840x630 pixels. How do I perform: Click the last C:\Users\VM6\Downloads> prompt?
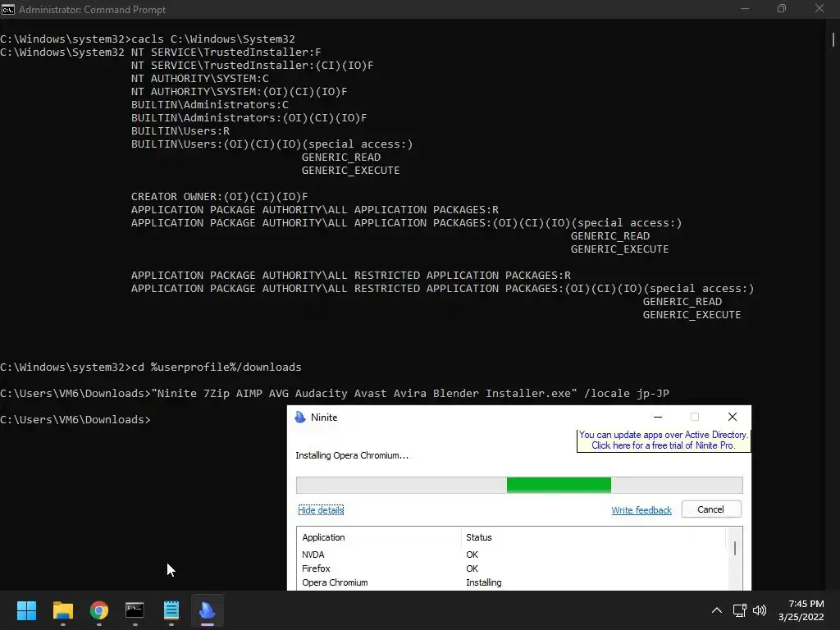75,420
